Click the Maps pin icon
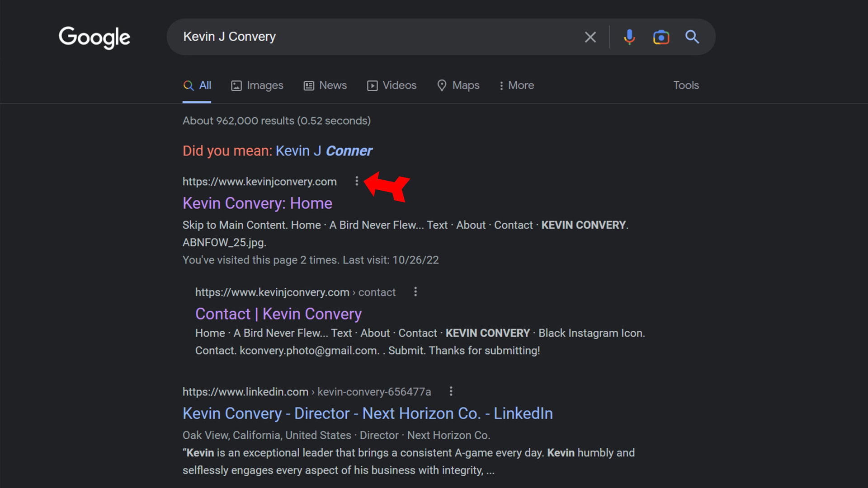This screenshot has height=488, width=868. (x=442, y=85)
